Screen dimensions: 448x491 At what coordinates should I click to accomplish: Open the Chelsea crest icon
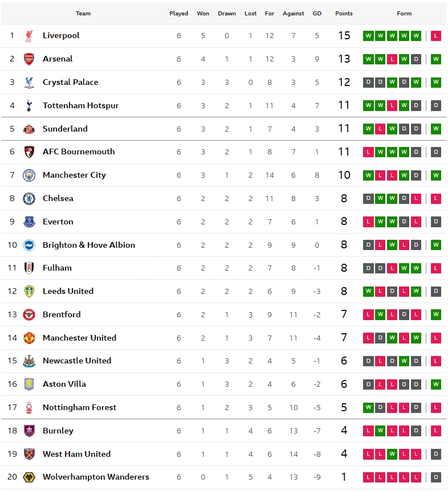point(29,199)
